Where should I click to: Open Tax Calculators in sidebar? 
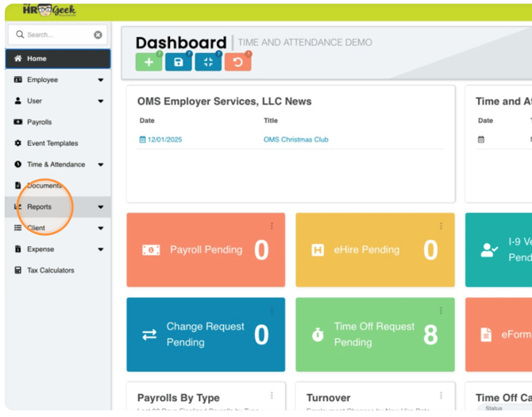coord(50,271)
